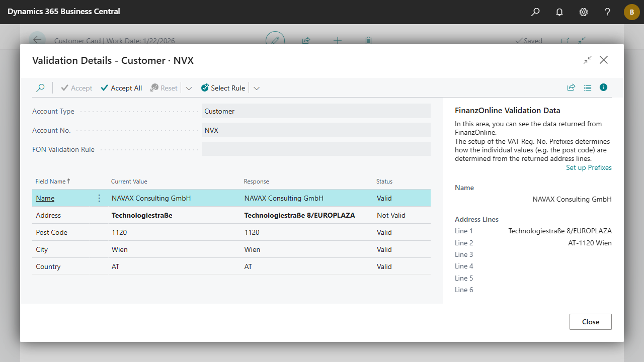
Task: Click the Accept action
Action: pos(76,88)
